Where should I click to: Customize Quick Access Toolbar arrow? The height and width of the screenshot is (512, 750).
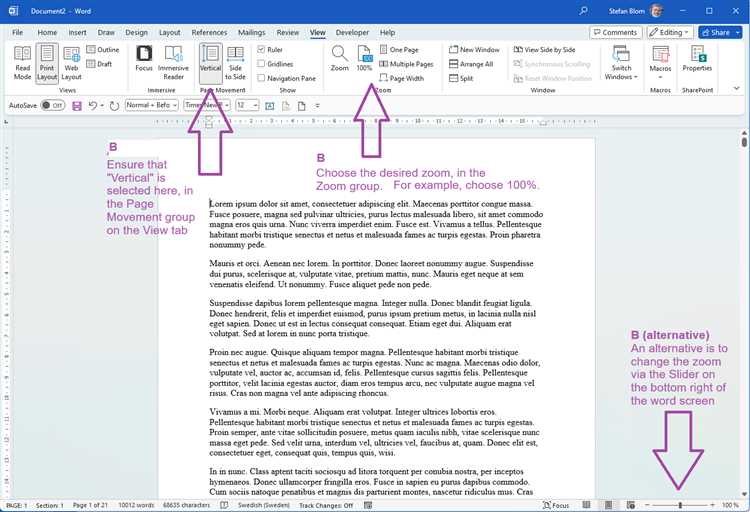[317, 106]
